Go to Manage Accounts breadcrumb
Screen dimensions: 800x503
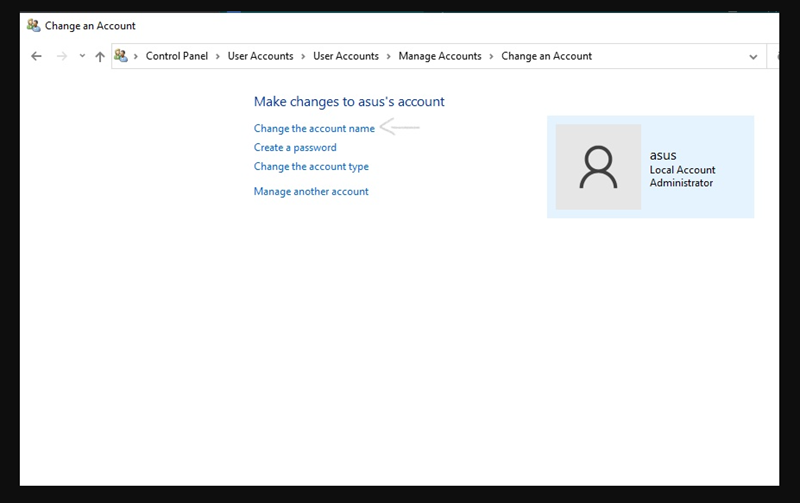[x=439, y=56]
